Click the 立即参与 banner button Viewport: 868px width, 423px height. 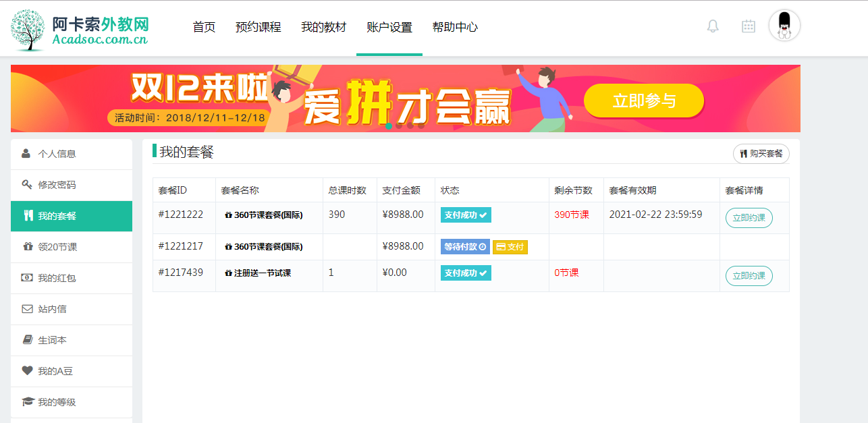[x=643, y=100]
